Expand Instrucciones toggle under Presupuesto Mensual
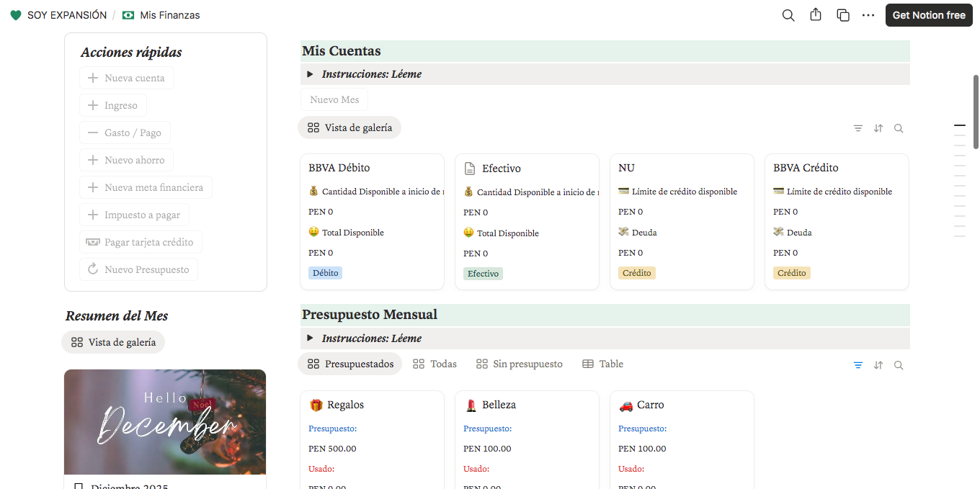 (x=310, y=338)
